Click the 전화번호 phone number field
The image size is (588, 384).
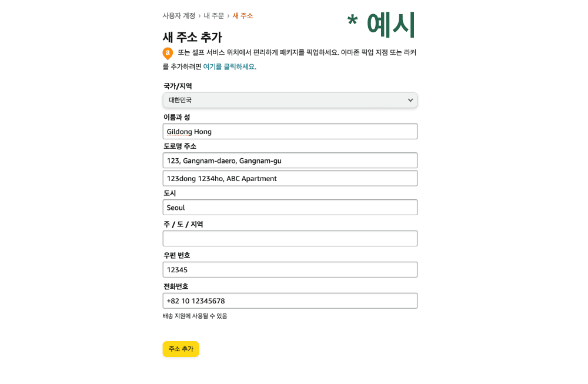(x=290, y=300)
